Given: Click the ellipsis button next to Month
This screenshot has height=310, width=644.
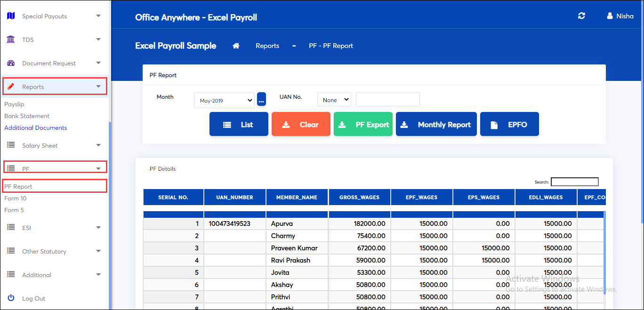Looking at the screenshot, I should (262, 99).
